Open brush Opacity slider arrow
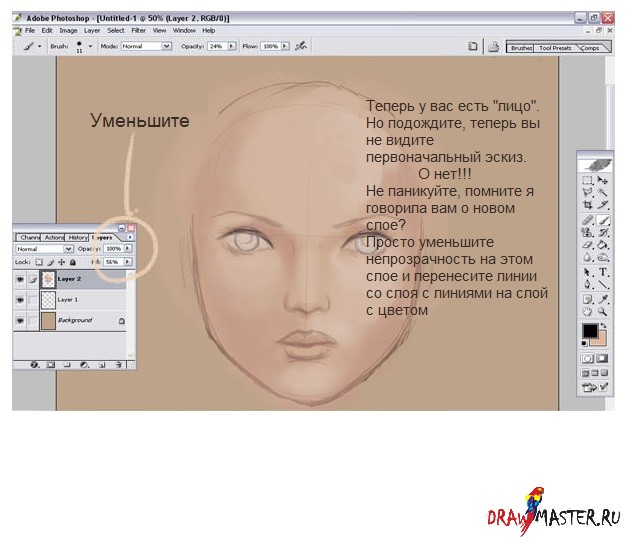Screen dimensions: 628x544 pos(232,46)
